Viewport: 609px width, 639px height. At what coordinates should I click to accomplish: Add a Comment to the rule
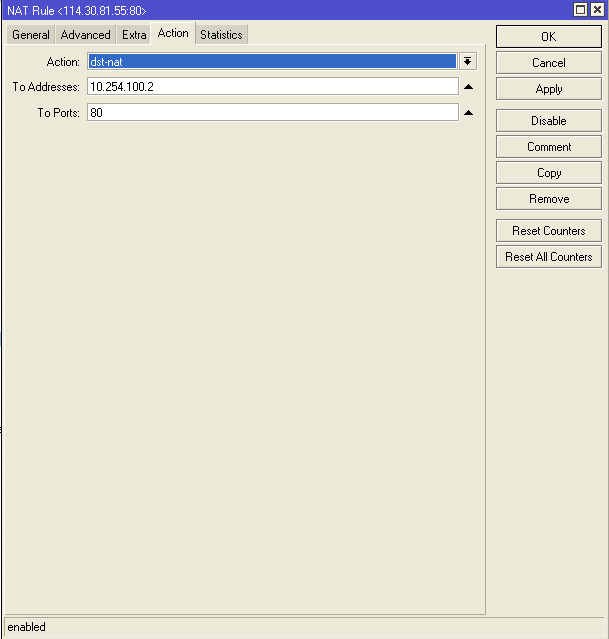549,147
